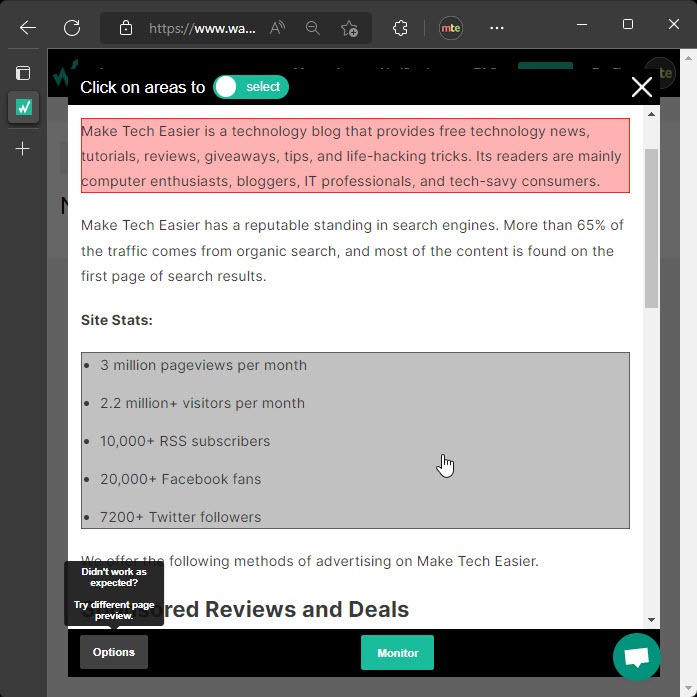The height and width of the screenshot is (697, 697).
Task: Open a new tab with plus icon
Action: tap(23, 148)
